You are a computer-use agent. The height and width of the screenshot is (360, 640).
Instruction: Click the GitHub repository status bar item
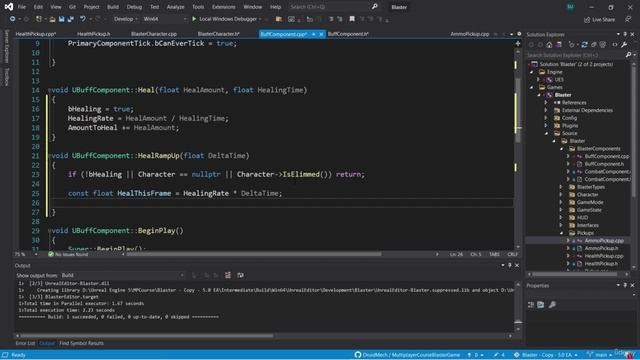click(x=407, y=355)
